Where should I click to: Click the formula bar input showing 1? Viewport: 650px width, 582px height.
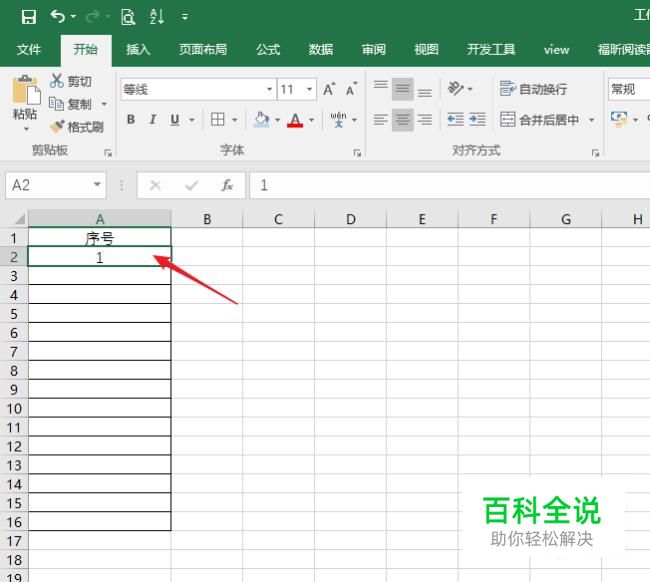click(450, 185)
